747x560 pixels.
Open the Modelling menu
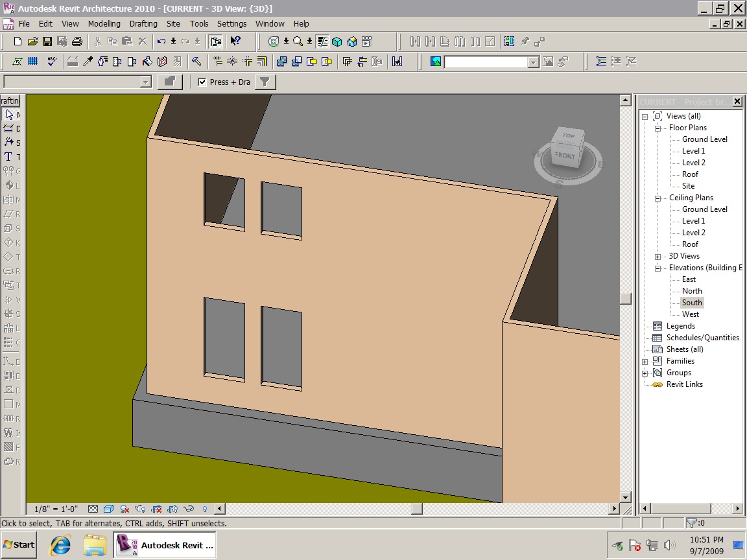(104, 23)
